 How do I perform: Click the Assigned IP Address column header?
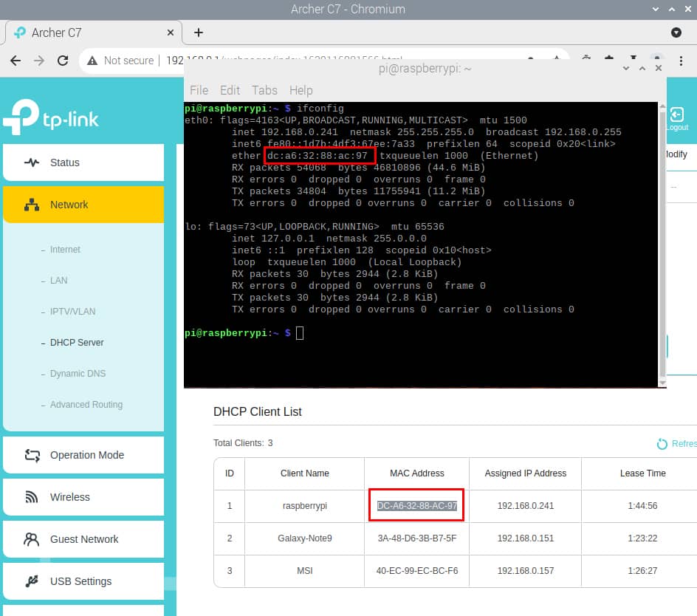click(526, 473)
